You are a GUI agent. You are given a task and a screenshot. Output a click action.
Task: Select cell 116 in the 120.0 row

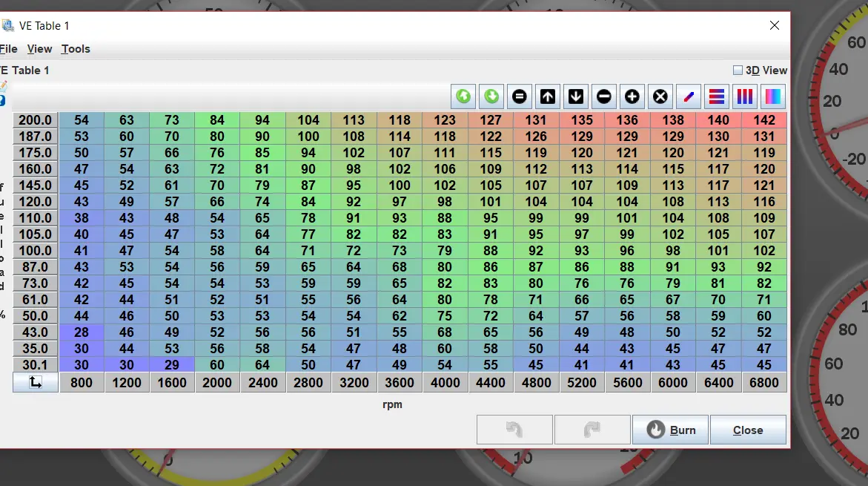click(764, 202)
